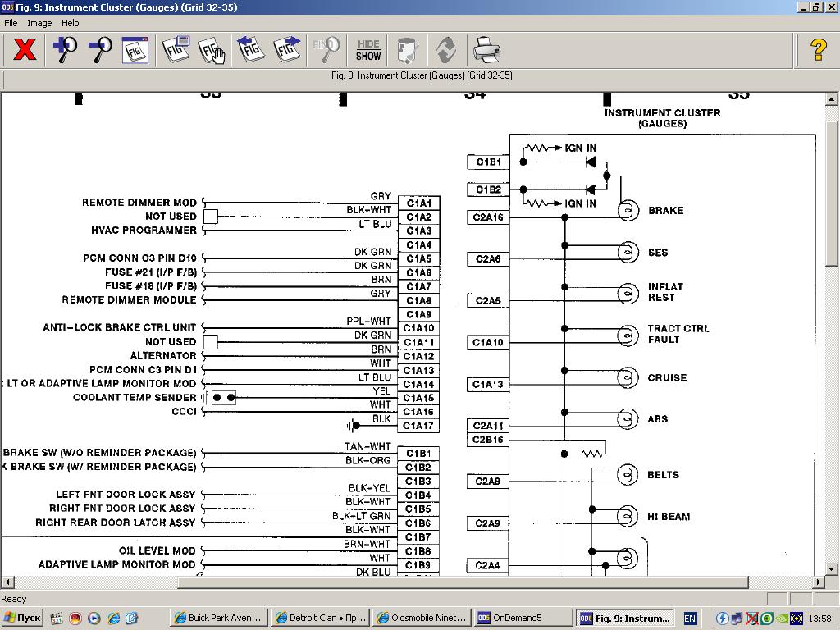Screen dimensions: 840x630
Task: Open help with yellow question mark
Action: (x=818, y=50)
